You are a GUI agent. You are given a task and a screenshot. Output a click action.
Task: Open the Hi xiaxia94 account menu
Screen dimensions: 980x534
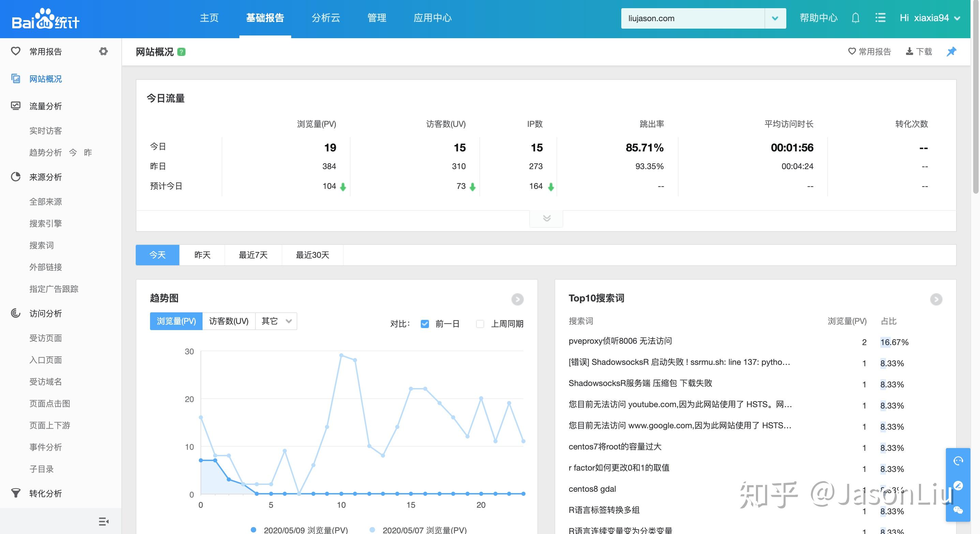point(930,18)
